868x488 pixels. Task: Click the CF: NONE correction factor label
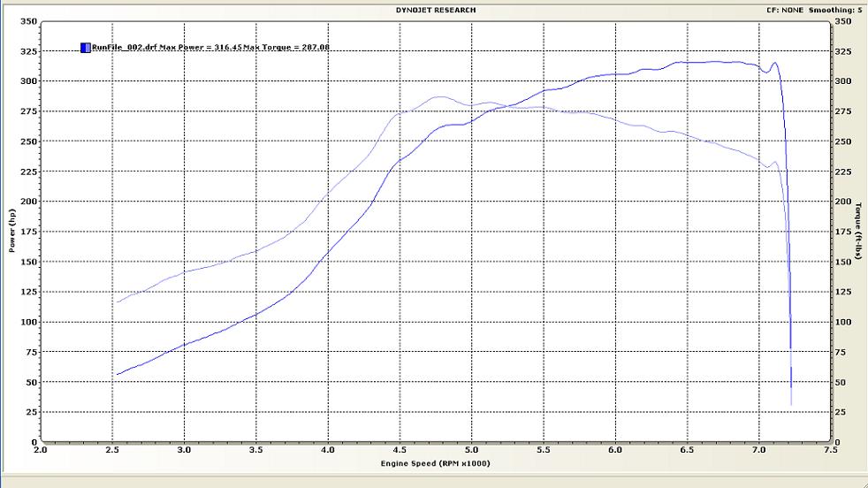(x=787, y=10)
